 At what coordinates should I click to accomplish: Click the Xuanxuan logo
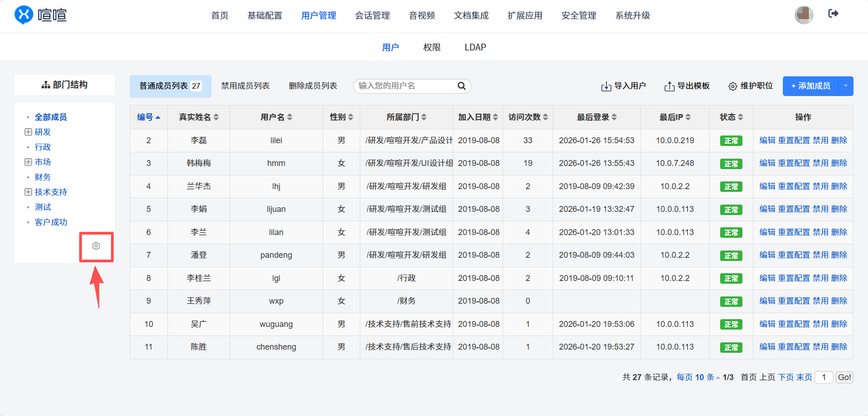tap(40, 15)
